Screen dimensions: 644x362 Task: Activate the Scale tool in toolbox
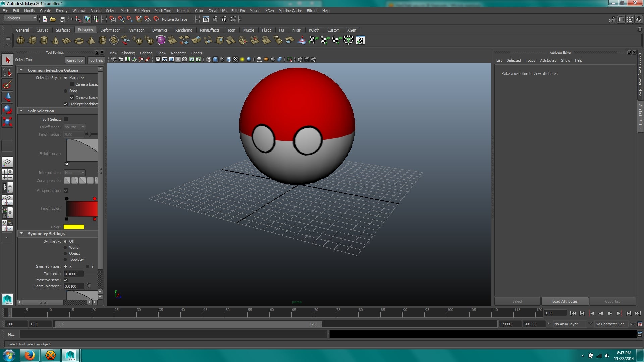click(7, 121)
